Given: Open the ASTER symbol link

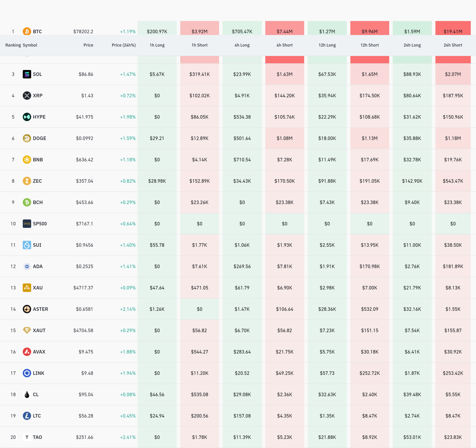Looking at the screenshot, I should click(x=40, y=309).
